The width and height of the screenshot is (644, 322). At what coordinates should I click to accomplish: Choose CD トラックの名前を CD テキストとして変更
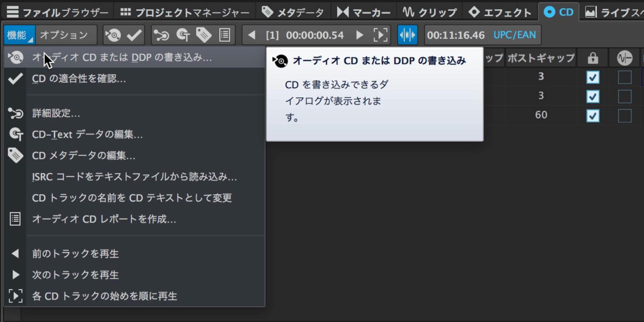(x=134, y=198)
